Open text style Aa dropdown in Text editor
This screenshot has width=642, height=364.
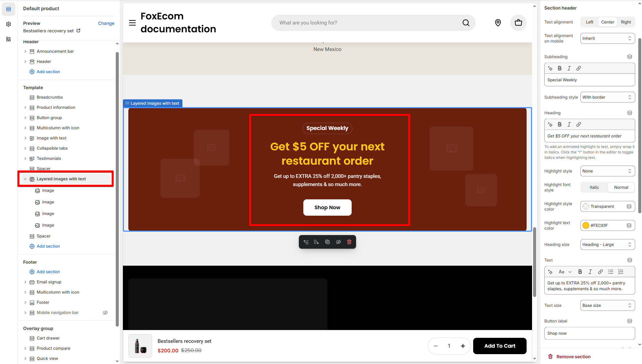[565, 272]
